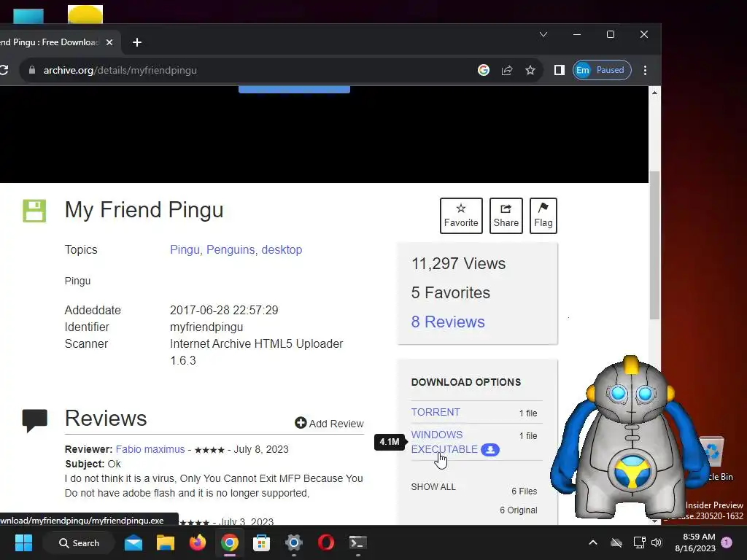This screenshot has height=560, width=747.
Task: Click the 'My Friend Pingu' title
Action: 144,210
